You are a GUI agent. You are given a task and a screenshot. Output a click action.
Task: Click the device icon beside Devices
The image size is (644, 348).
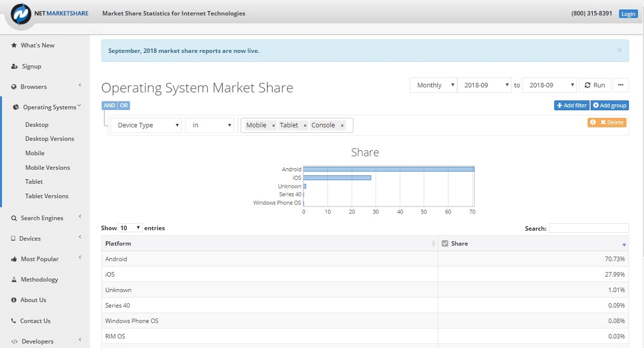click(13, 239)
